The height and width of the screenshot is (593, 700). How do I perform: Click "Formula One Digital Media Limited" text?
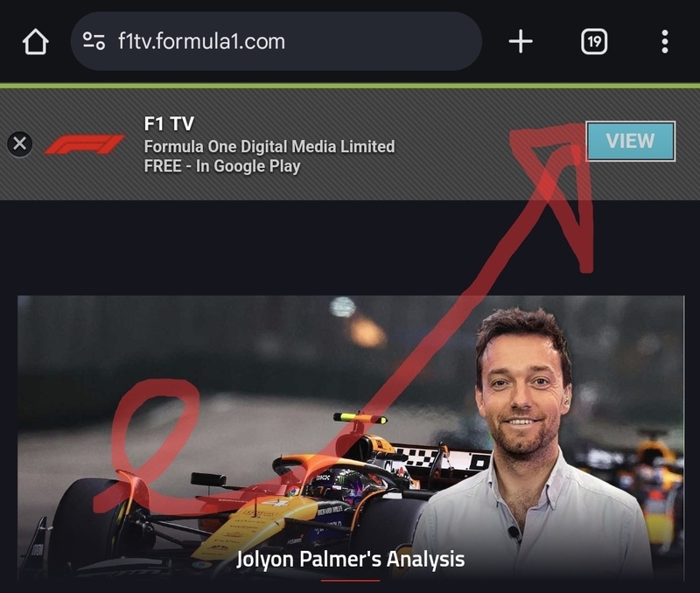coord(269,146)
